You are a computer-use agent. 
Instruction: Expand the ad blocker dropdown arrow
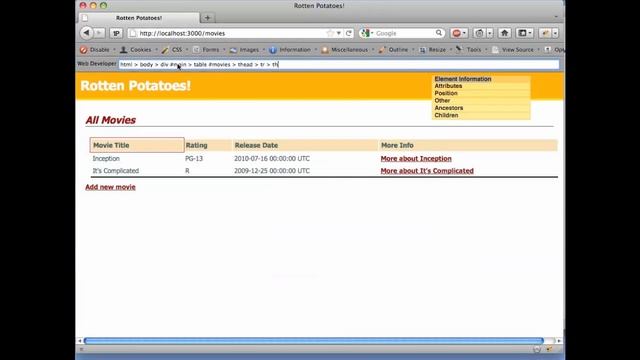point(464,33)
